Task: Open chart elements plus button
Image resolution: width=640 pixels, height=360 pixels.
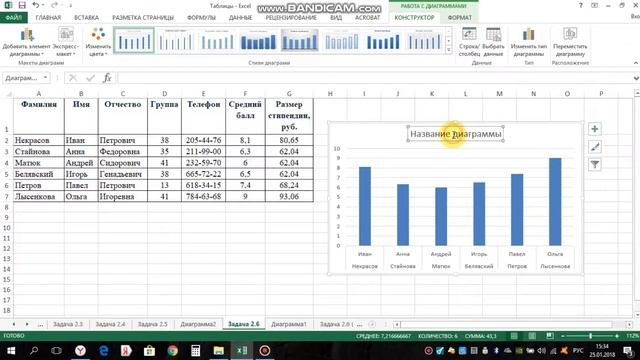Action: [x=595, y=129]
